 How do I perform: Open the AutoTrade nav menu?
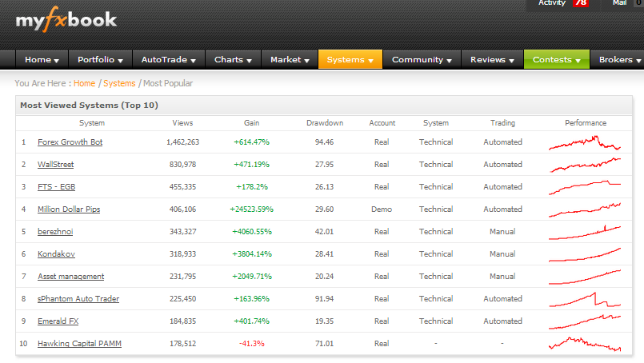168,59
